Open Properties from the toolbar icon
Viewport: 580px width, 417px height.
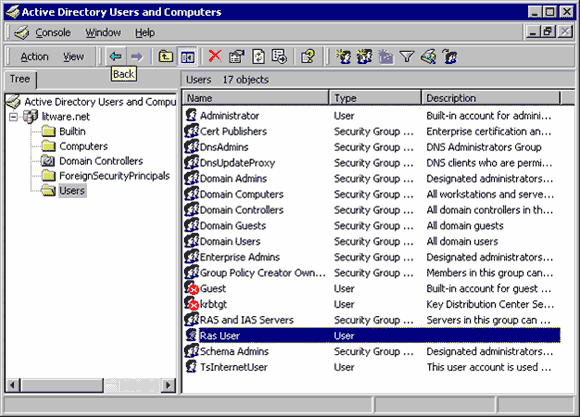[237, 57]
